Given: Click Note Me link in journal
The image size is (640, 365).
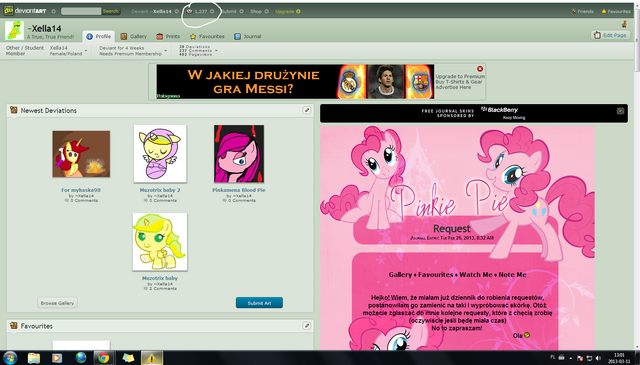Looking at the screenshot, I should coord(513,275).
